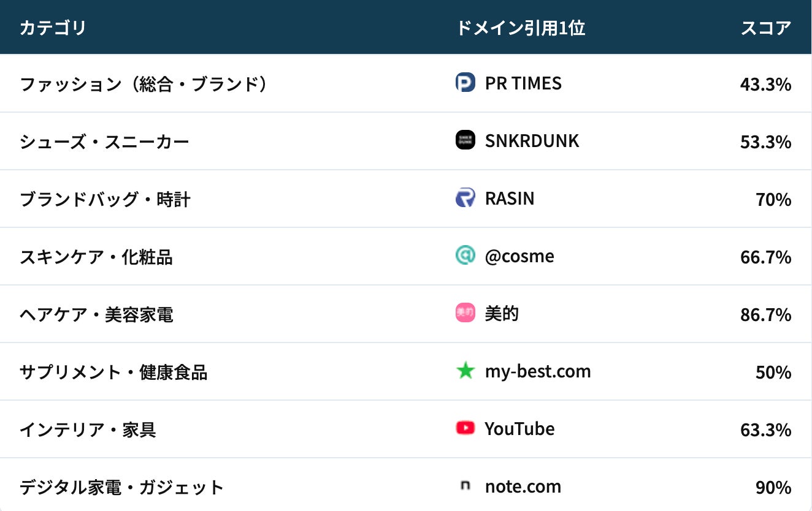The image size is (812, 511).
Task: Click the ドメイン引用1位 column header
Action: (521, 28)
